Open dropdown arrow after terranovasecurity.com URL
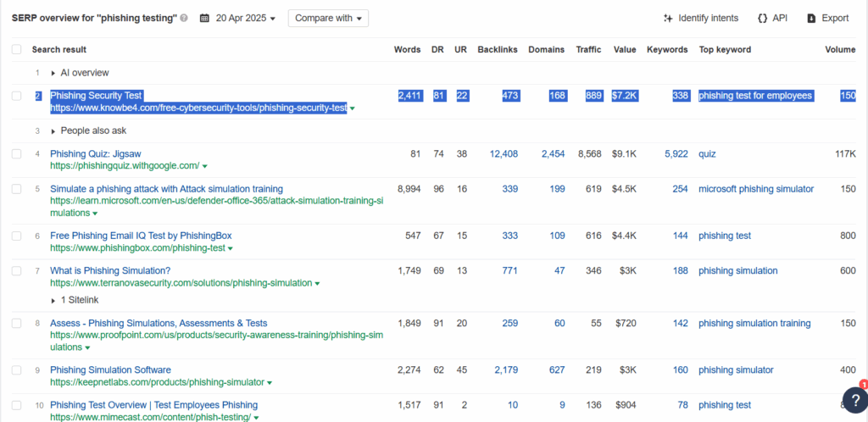The width and height of the screenshot is (868, 422). coord(317,284)
